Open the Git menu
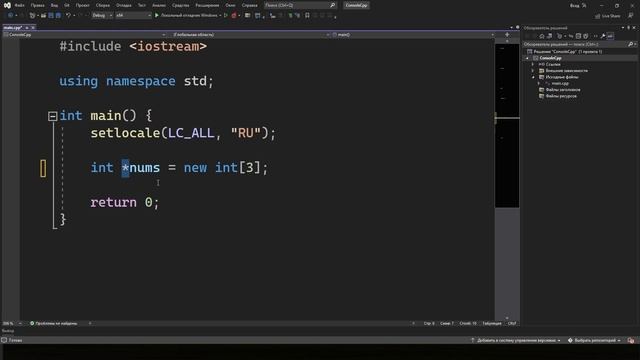 point(67,5)
